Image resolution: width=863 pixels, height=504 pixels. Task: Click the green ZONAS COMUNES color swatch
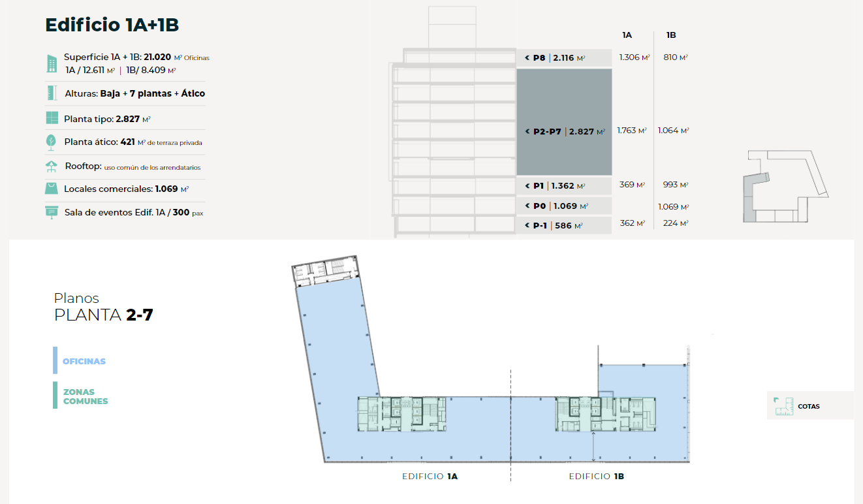(x=55, y=395)
